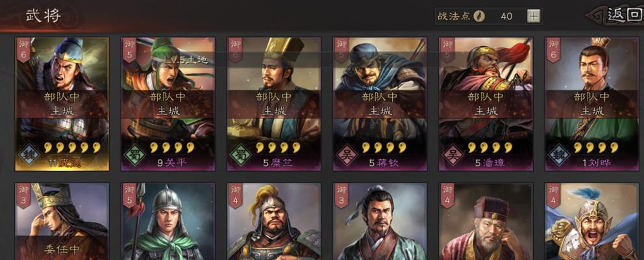This screenshot has width=644, height=260.
Task: Click the 武将 page title
Action: pyautogui.click(x=43, y=16)
